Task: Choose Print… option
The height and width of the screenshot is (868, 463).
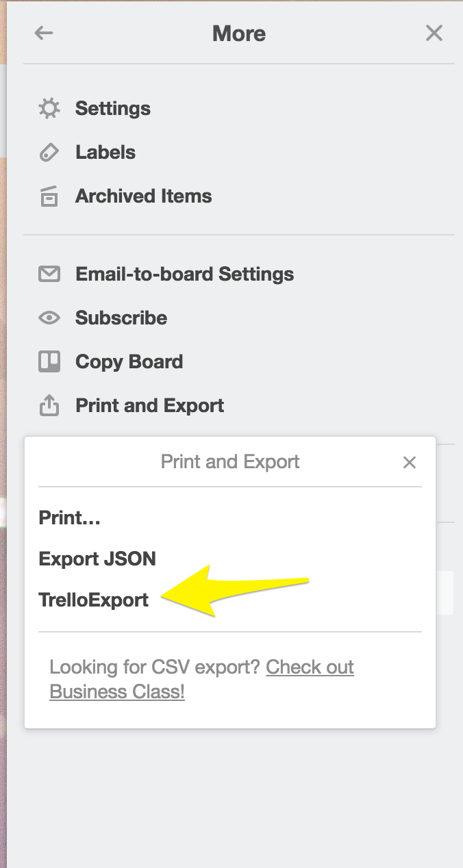Action: (x=70, y=518)
